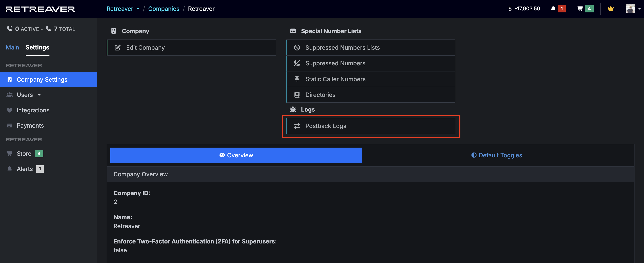
Task: Open Payments in sidebar
Action: coord(30,126)
